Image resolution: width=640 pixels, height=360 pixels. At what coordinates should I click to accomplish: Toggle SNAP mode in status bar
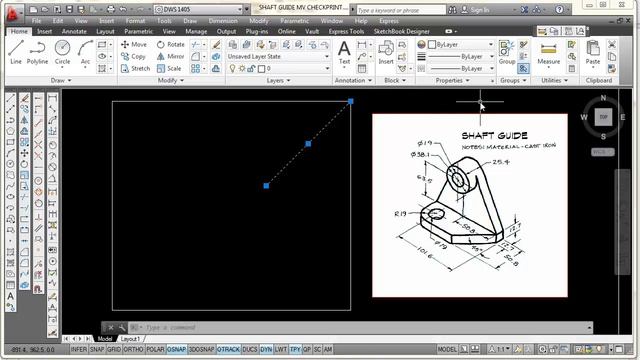coord(97,349)
